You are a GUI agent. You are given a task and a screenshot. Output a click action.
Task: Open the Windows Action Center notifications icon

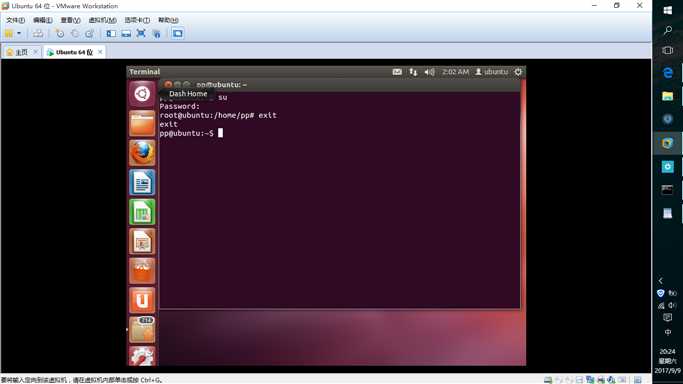pyautogui.click(x=667, y=318)
